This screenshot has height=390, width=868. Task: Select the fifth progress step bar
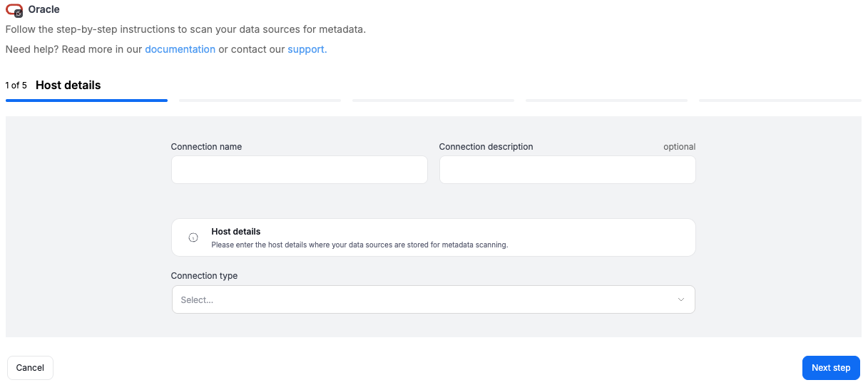tap(780, 101)
